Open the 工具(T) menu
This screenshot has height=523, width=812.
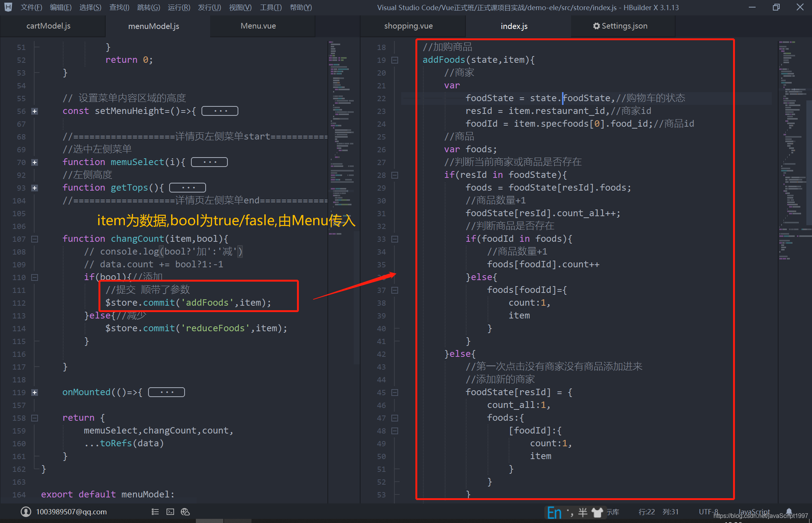tap(271, 8)
